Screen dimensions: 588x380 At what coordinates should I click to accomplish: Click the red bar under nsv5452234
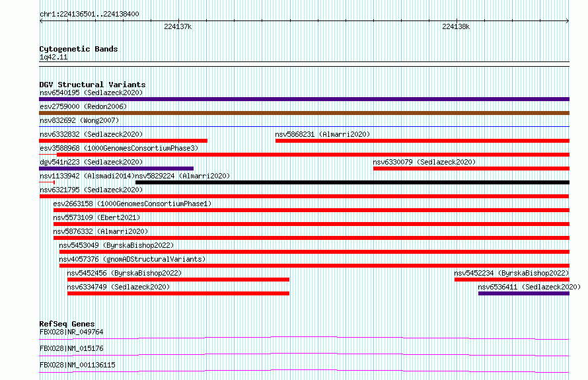tap(512, 280)
